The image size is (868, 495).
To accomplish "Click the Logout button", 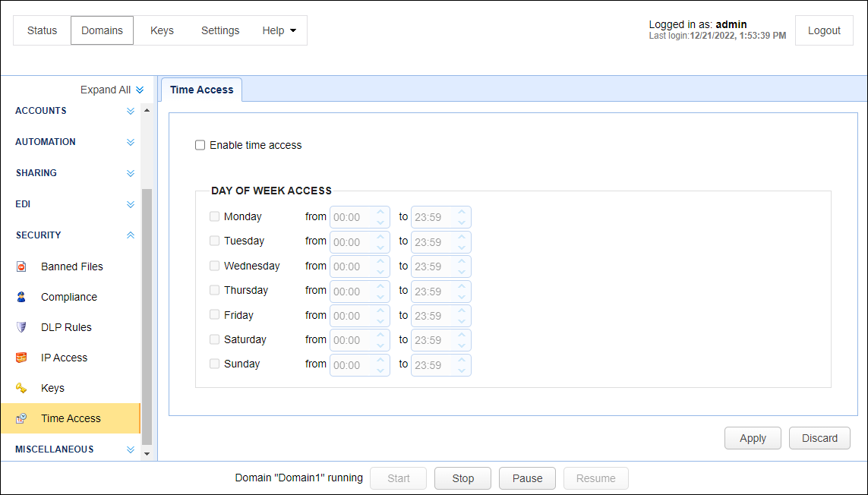I will click(824, 30).
